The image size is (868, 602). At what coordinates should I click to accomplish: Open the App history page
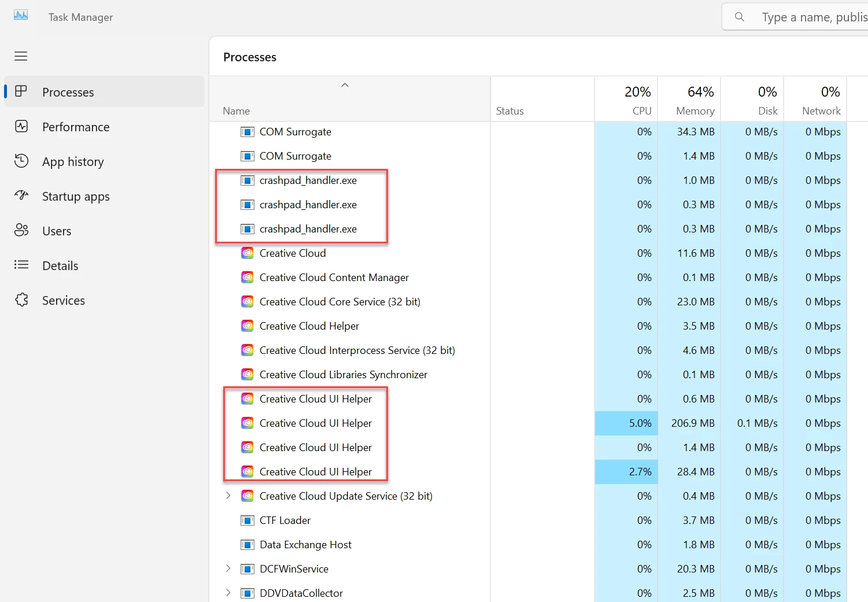[105, 161]
